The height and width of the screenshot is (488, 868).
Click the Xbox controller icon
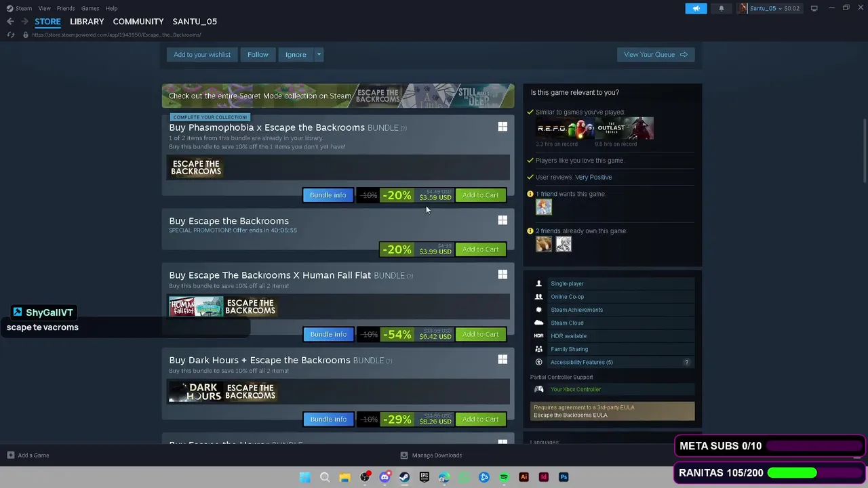539,390
